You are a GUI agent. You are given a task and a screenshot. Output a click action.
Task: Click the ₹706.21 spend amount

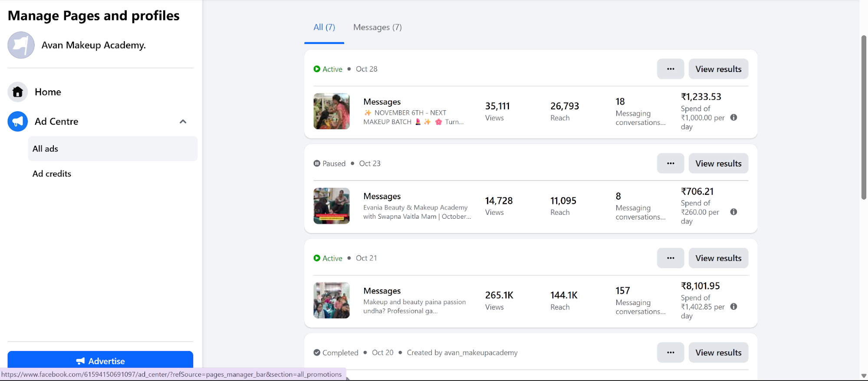697,191
